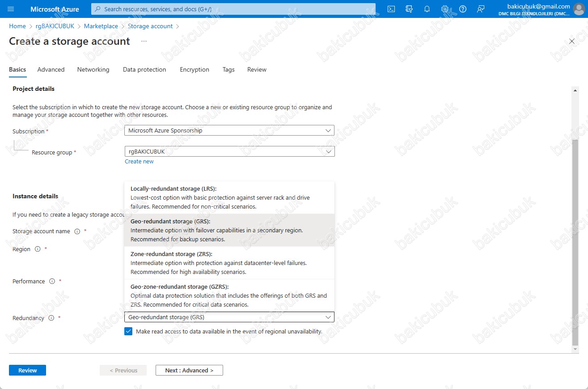Open the Directories and subscriptions filter icon
588x389 pixels.
409,9
